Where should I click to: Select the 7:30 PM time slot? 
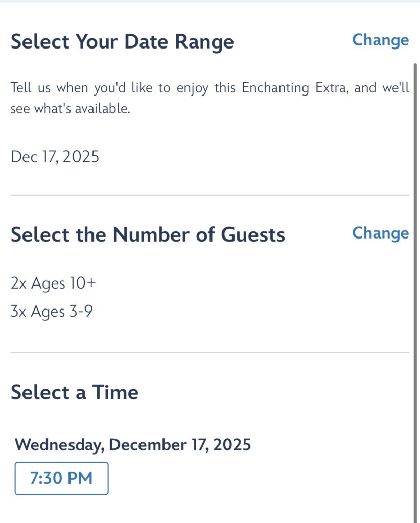click(x=61, y=479)
